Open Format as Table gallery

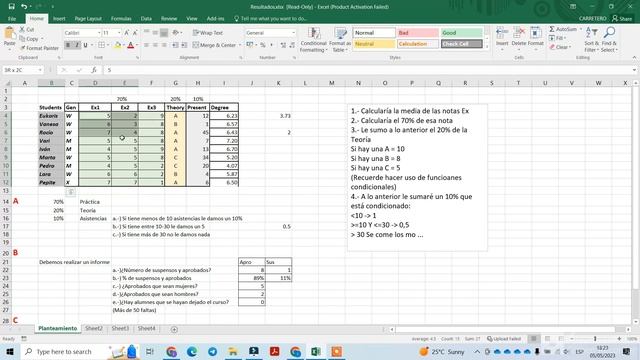click(x=340, y=40)
